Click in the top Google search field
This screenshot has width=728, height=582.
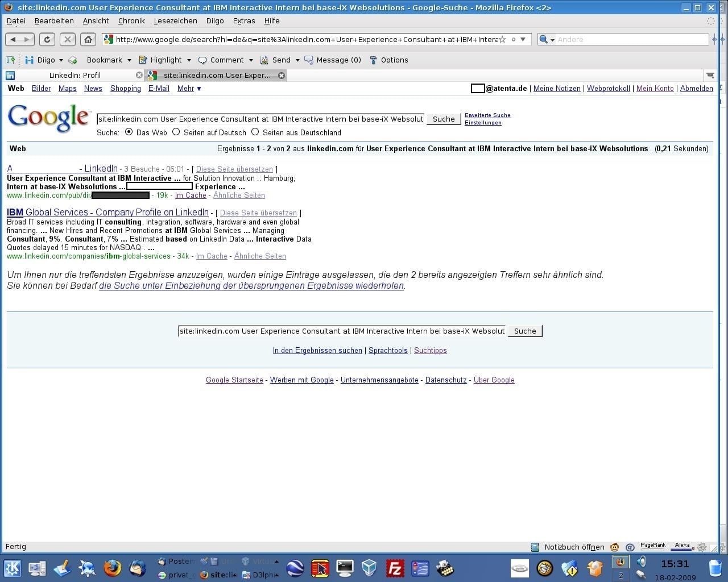(x=260, y=119)
